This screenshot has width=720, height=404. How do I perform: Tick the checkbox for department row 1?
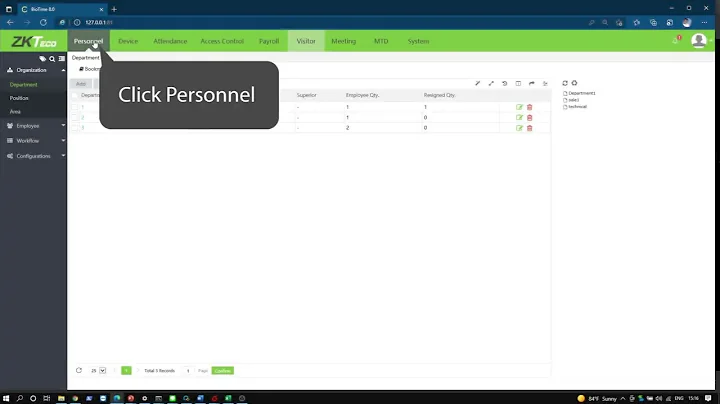pyautogui.click(x=75, y=107)
